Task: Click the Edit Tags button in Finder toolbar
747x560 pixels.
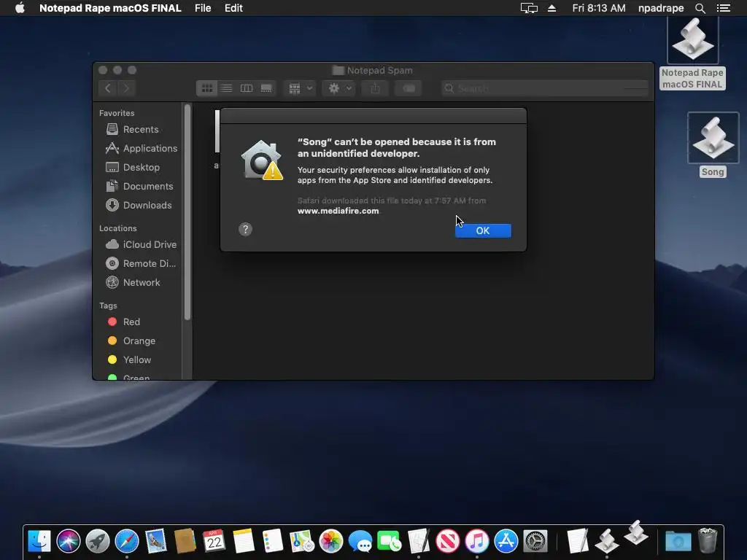Action: pyautogui.click(x=409, y=88)
